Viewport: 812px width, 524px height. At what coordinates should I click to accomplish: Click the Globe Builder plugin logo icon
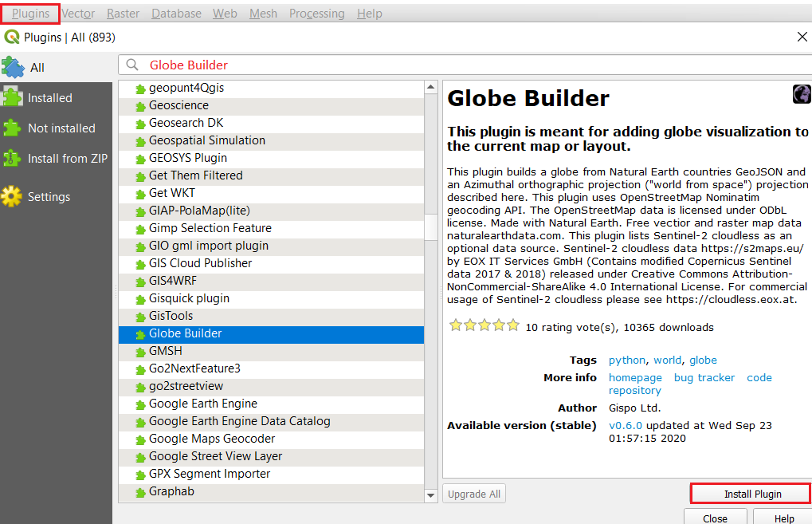802,94
